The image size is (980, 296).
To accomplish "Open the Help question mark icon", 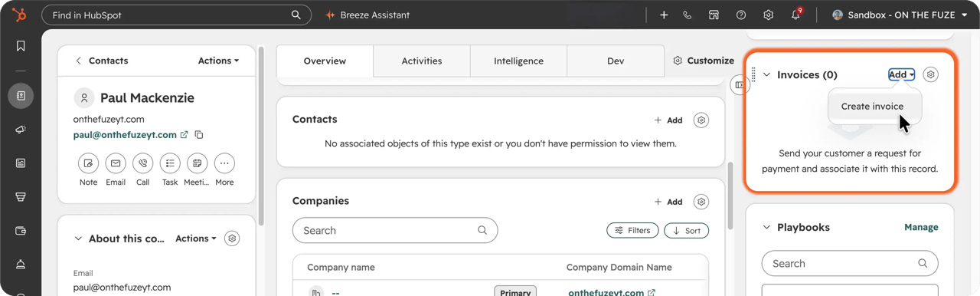I will [x=741, y=15].
